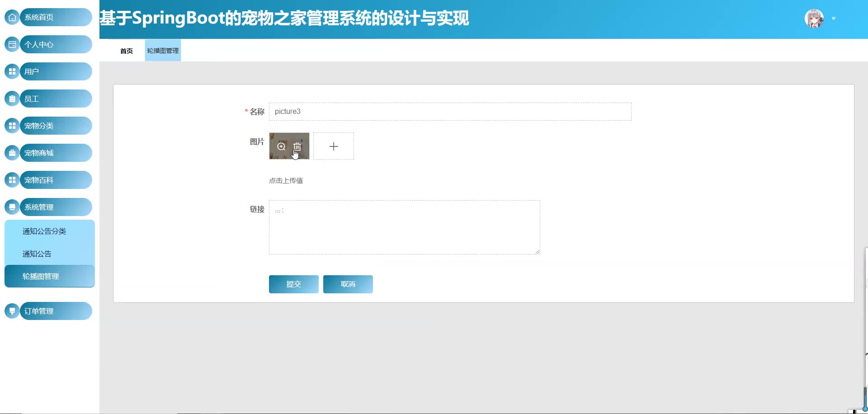
Task: Click the grid icon beside 宠物分类
Action: pyautogui.click(x=12, y=126)
